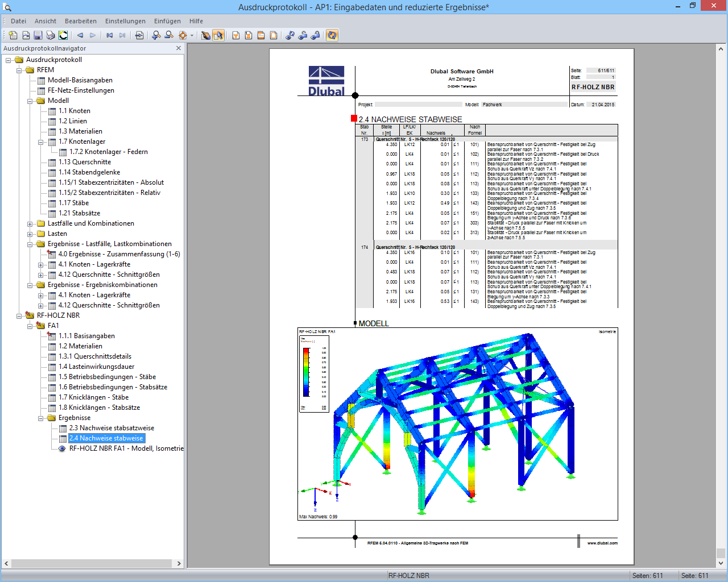728x582 pixels.
Task: Collapse the Ergebnisse folder under FA1
Action: 41,418
